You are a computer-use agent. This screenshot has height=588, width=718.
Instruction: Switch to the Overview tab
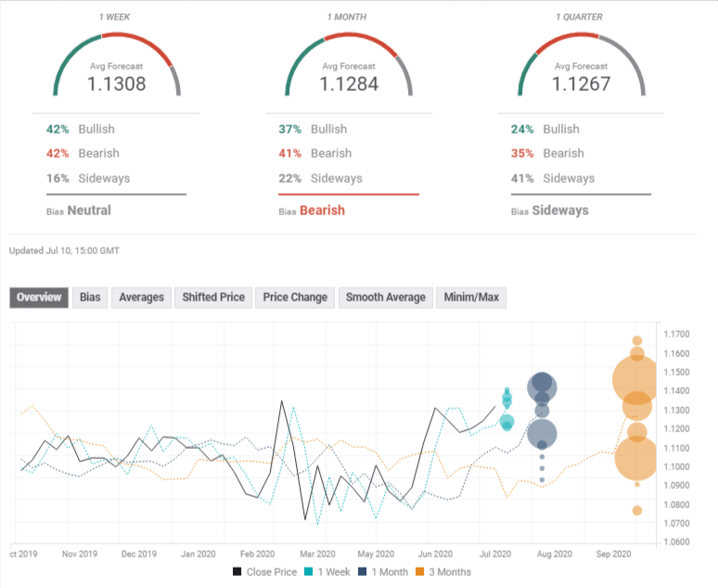pos(38,297)
